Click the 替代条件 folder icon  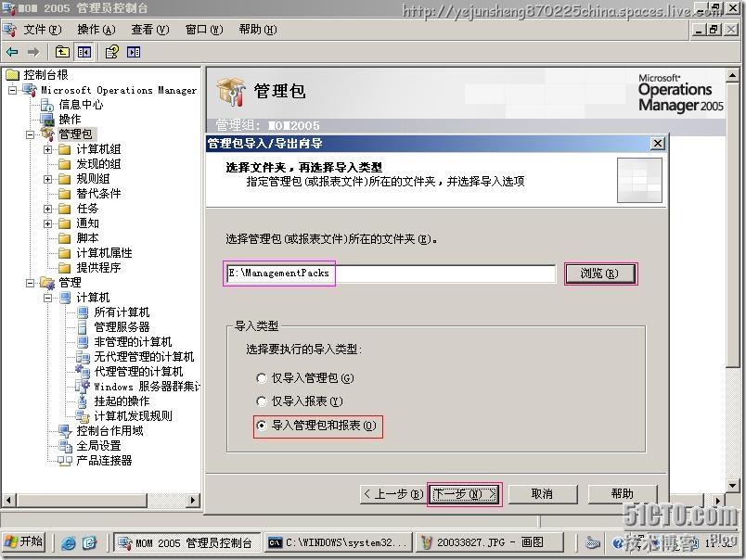pyautogui.click(x=65, y=194)
